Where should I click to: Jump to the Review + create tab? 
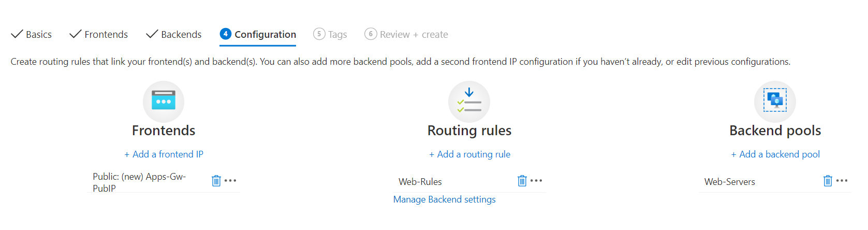tap(406, 34)
